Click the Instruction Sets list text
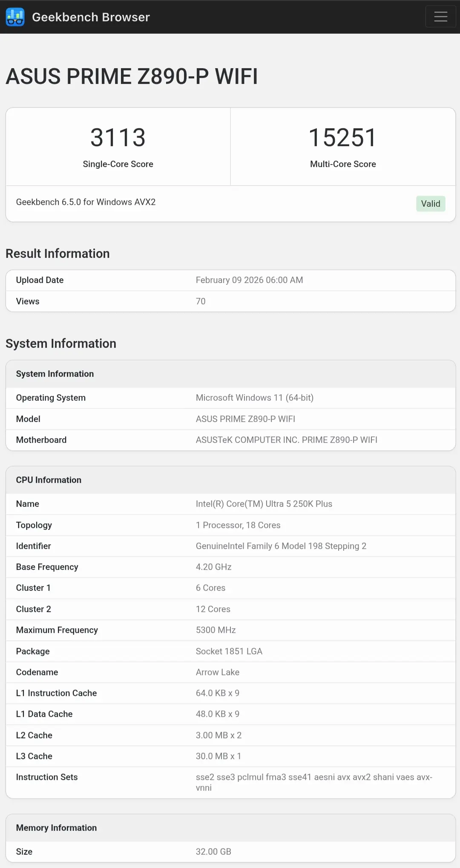Image resolution: width=460 pixels, height=868 pixels. coord(313,782)
